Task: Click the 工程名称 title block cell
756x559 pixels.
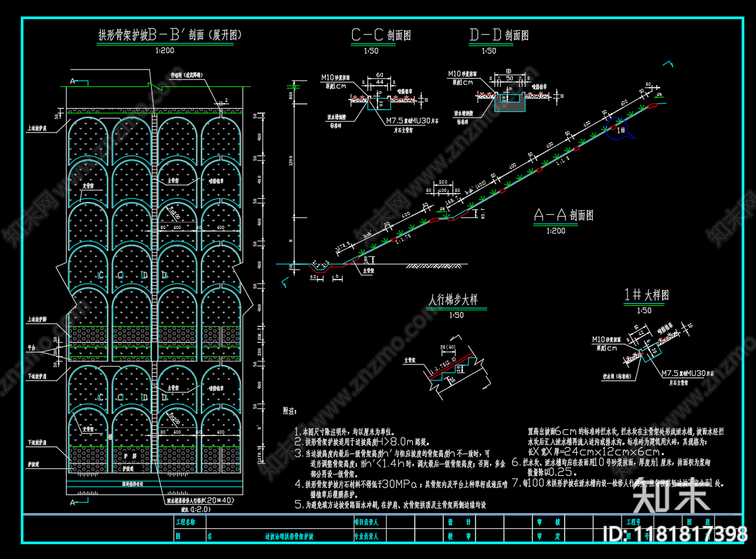Action: click(186, 522)
